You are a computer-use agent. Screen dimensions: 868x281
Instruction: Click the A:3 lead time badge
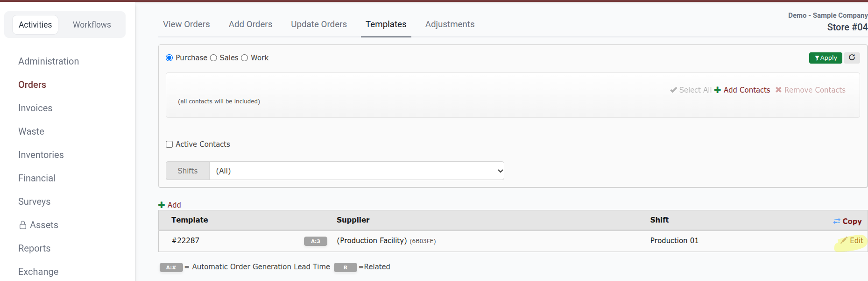click(x=316, y=241)
